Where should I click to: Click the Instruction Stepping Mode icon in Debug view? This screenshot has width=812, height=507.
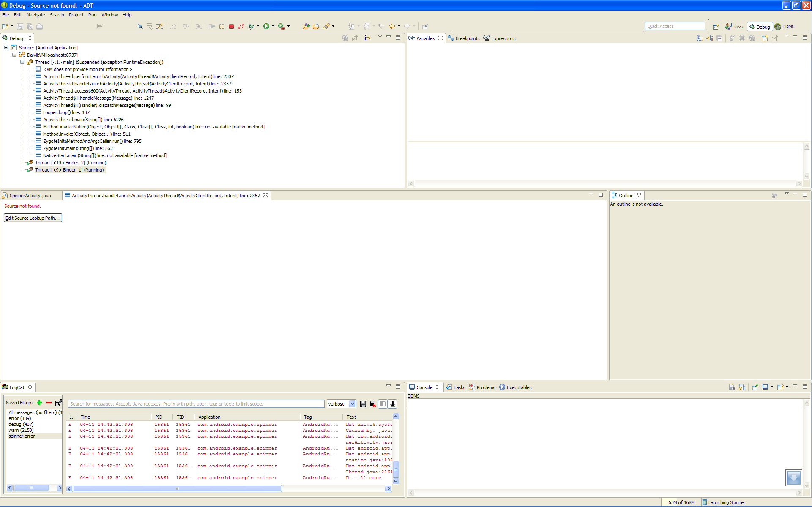(367, 38)
